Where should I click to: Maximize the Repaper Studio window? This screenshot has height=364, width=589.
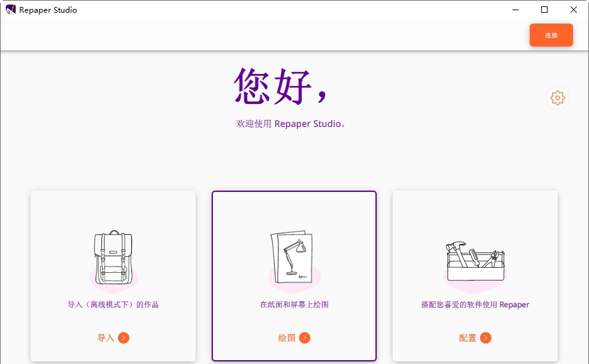(544, 10)
